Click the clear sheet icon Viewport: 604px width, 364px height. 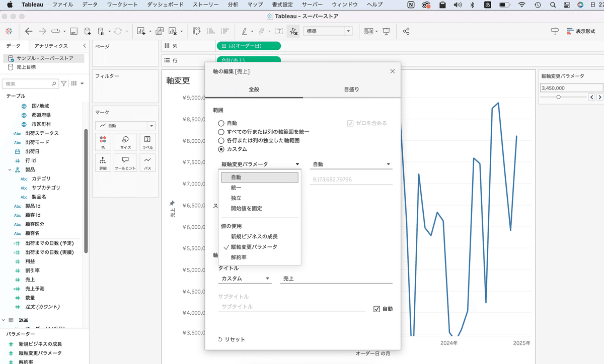click(173, 31)
